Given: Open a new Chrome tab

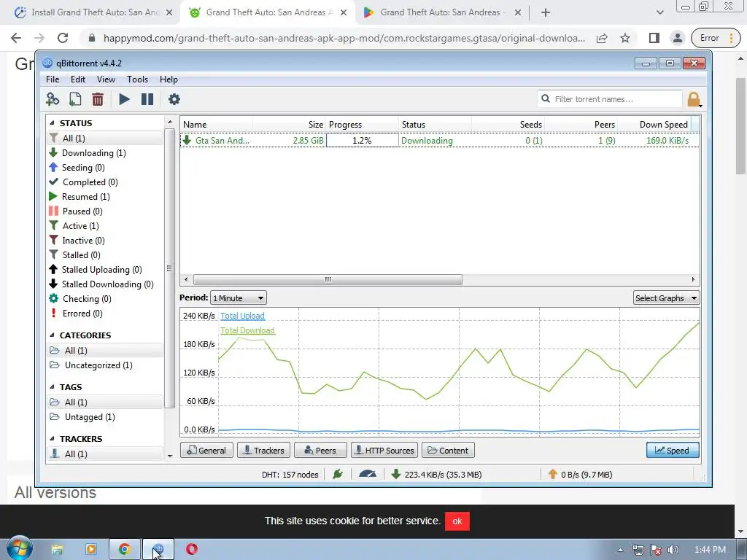Looking at the screenshot, I should [546, 13].
